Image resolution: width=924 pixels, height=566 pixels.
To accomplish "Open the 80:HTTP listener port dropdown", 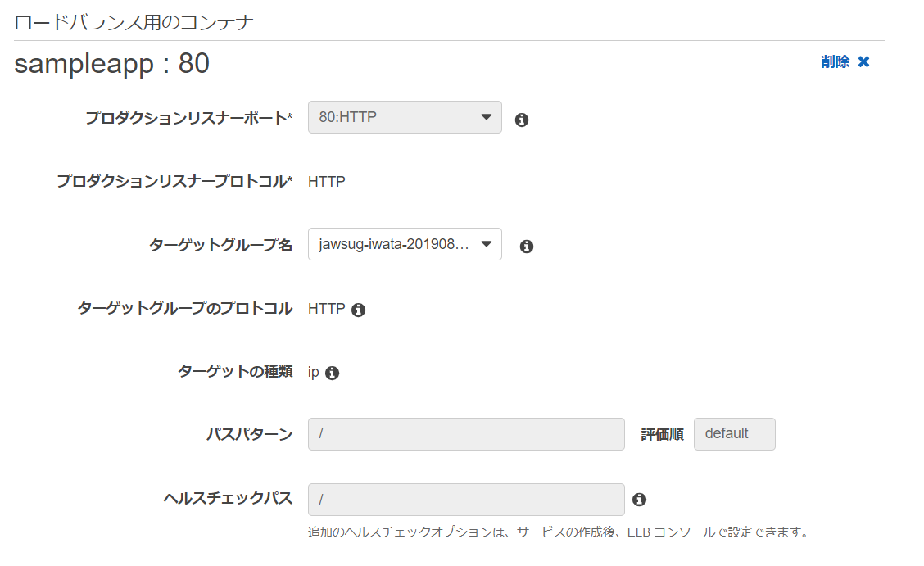I will [404, 117].
